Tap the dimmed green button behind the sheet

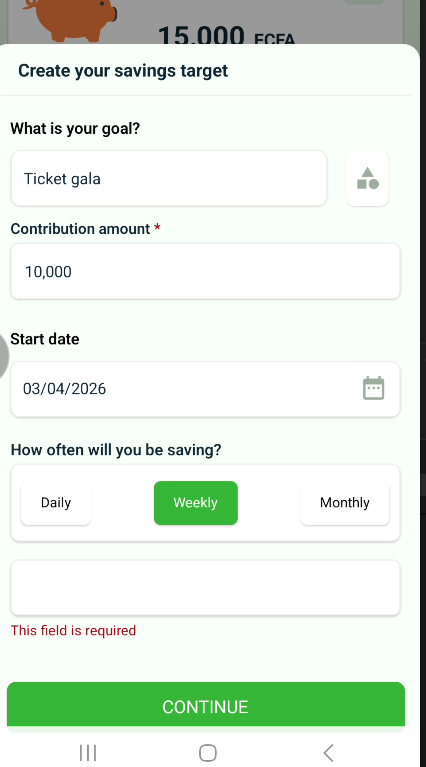(364, 2)
